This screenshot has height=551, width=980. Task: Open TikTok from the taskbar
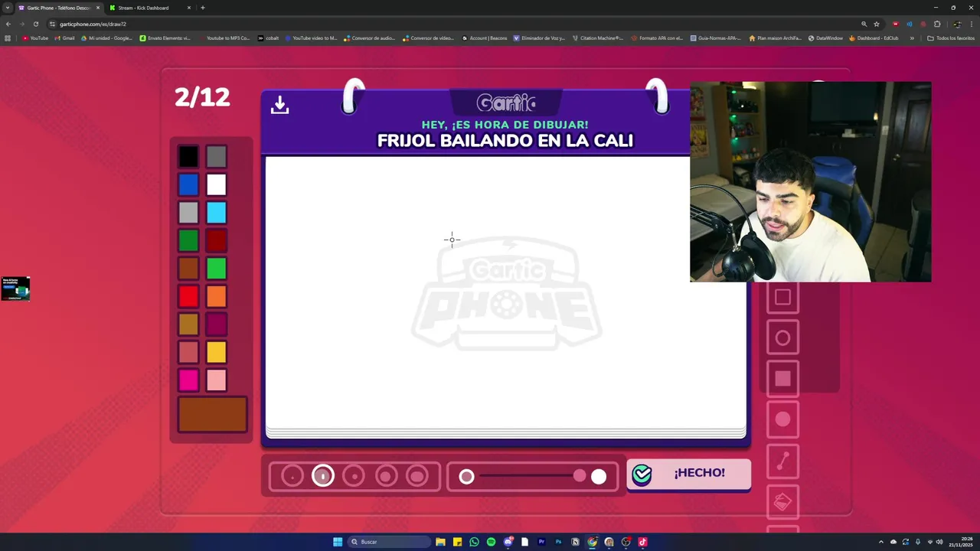(x=642, y=542)
